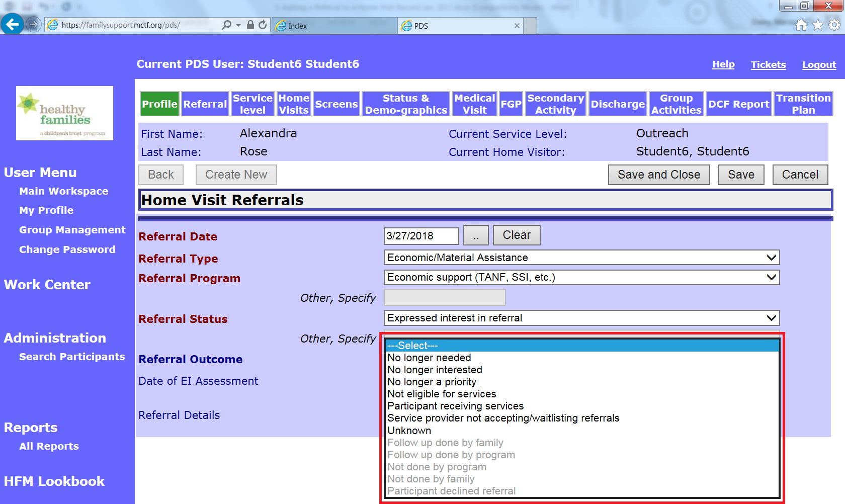The image size is (845, 504).
Task: Click the Healthy Families logo
Action: [64, 113]
